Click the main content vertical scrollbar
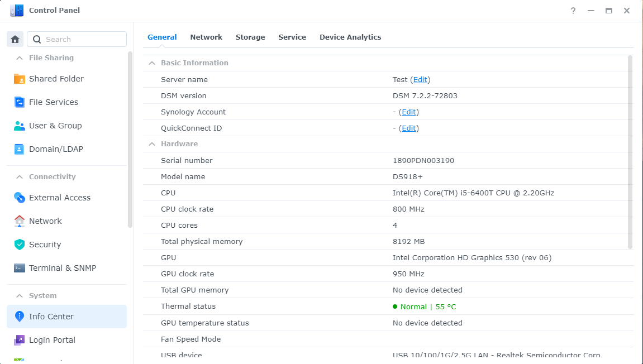This screenshot has height=364, width=643. [x=630, y=152]
